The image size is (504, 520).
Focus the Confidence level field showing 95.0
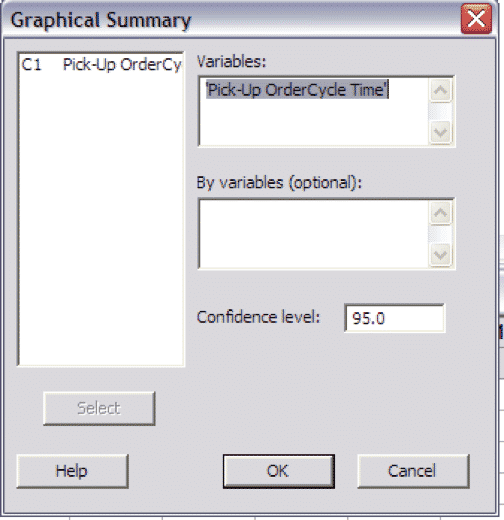(x=394, y=318)
